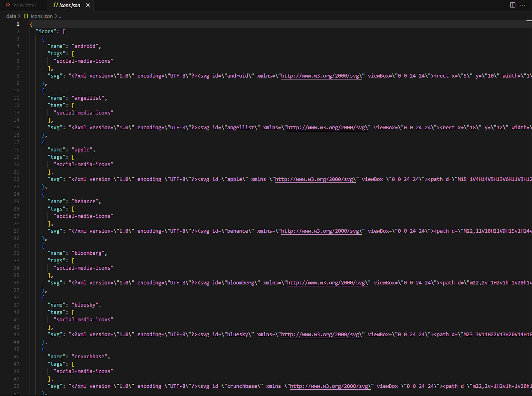
Task: Expand the "..." symbol breadcrumb
Action: tap(61, 16)
